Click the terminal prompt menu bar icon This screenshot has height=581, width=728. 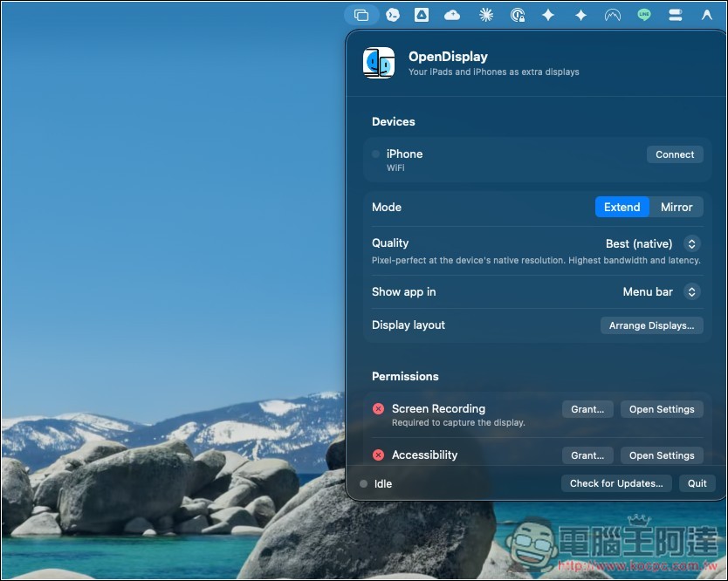(x=392, y=16)
